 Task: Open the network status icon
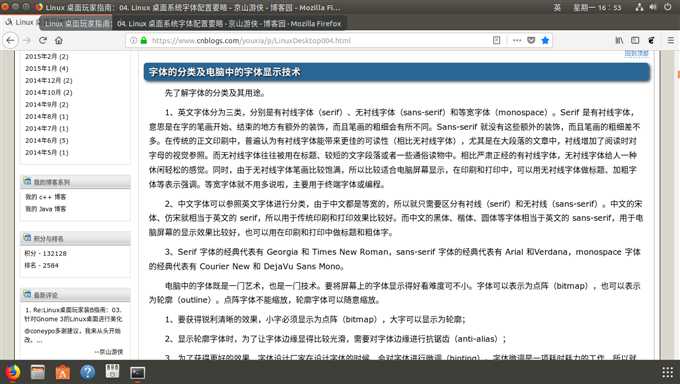[639, 7]
